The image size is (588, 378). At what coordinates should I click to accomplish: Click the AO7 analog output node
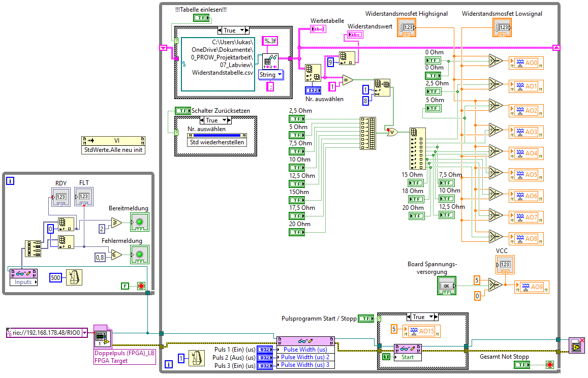[x=526, y=217]
